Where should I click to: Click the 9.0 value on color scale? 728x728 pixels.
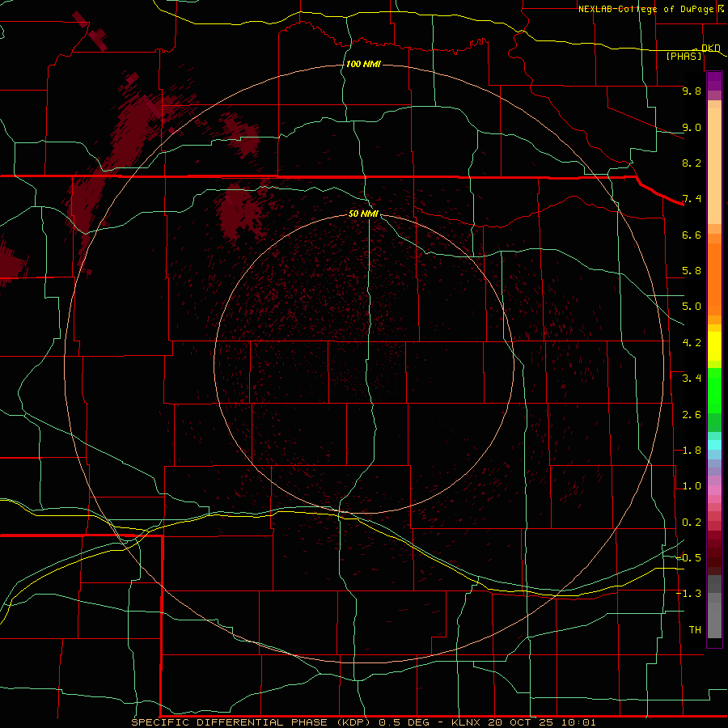pos(692,127)
